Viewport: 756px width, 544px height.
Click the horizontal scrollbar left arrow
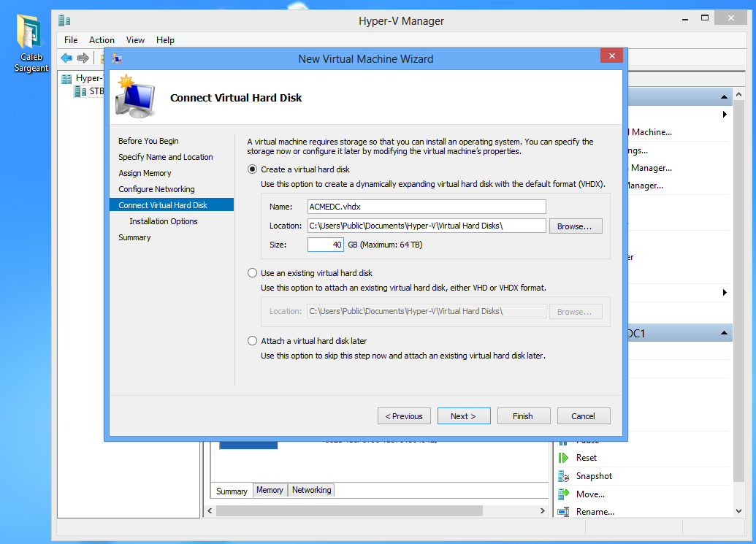(210, 510)
